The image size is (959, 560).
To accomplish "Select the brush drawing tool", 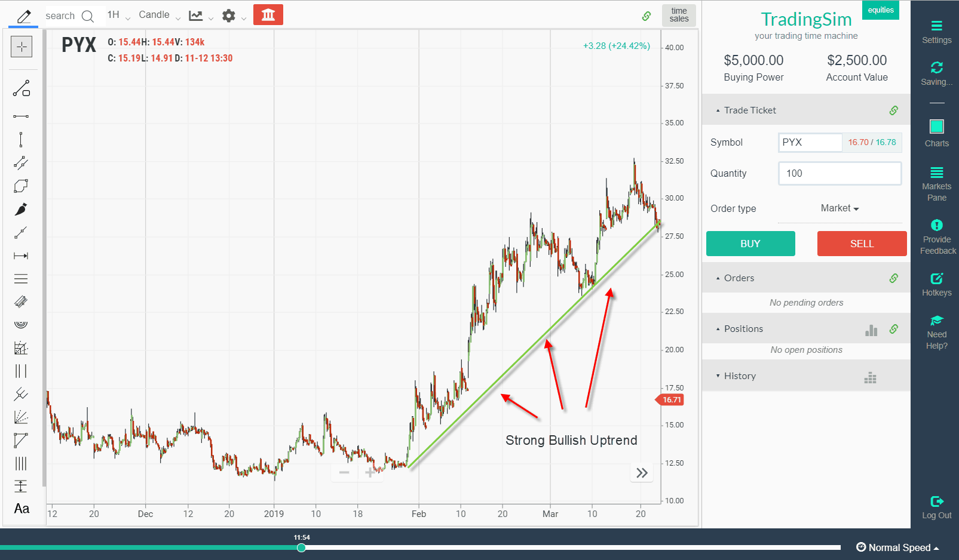I will point(22,209).
